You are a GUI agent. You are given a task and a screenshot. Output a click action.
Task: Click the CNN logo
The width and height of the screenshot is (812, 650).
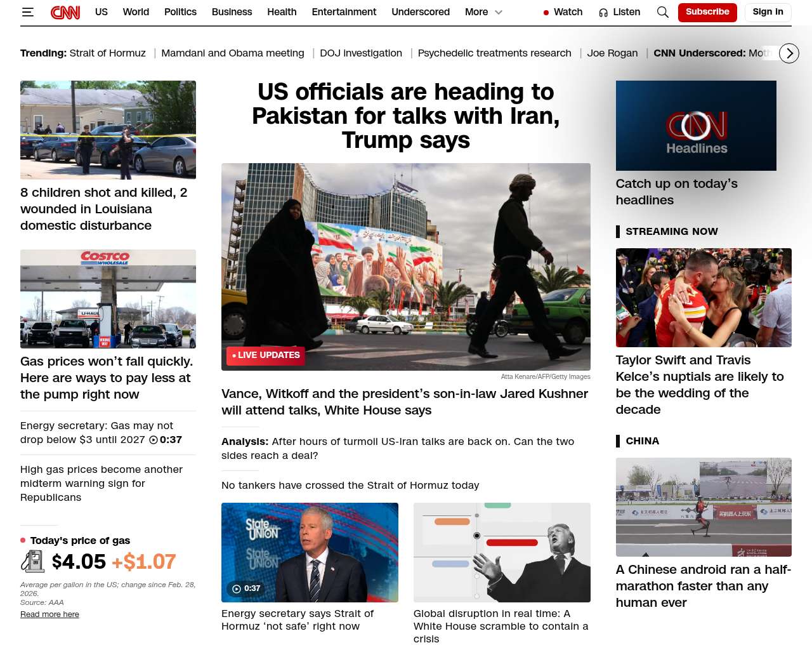point(65,12)
